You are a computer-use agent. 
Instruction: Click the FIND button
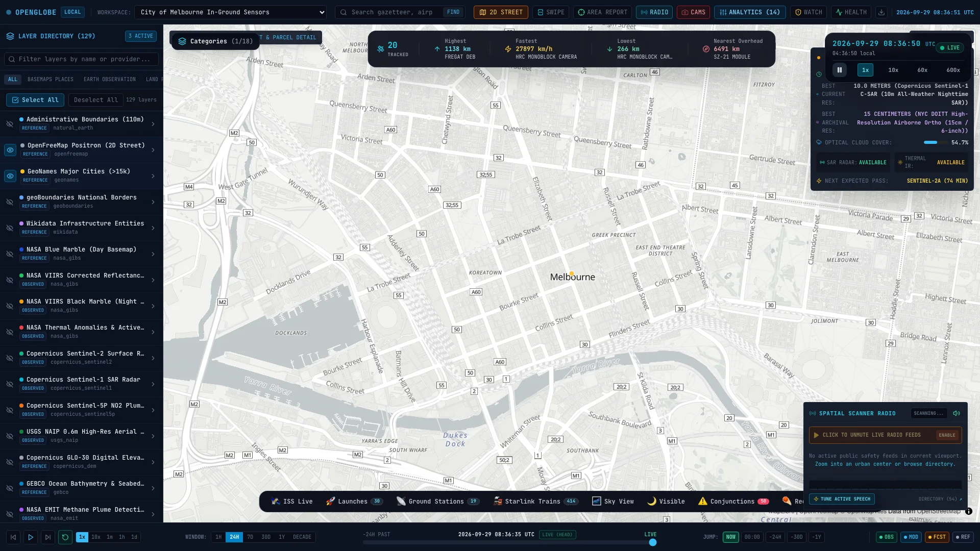453,12
